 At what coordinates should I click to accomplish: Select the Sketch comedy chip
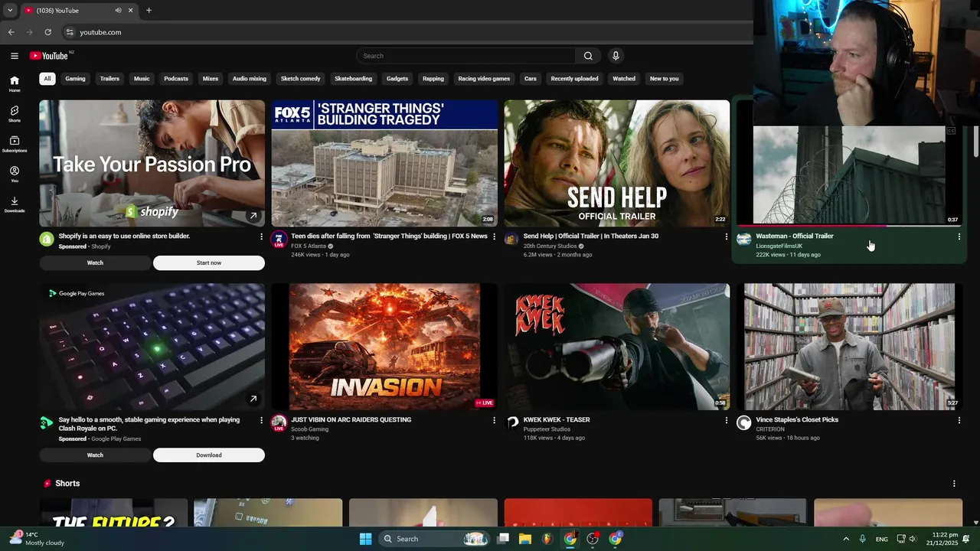[x=301, y=78]
